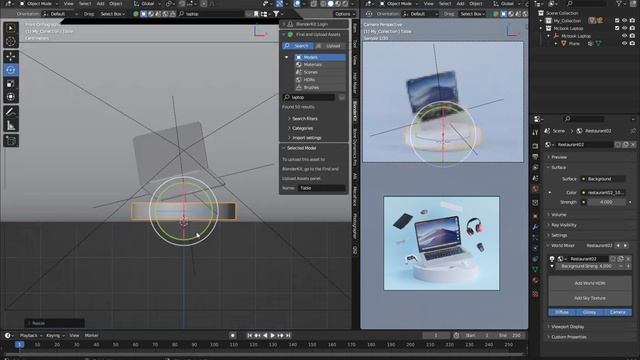Click the outliner filter funnel icon

pos(619,4)
